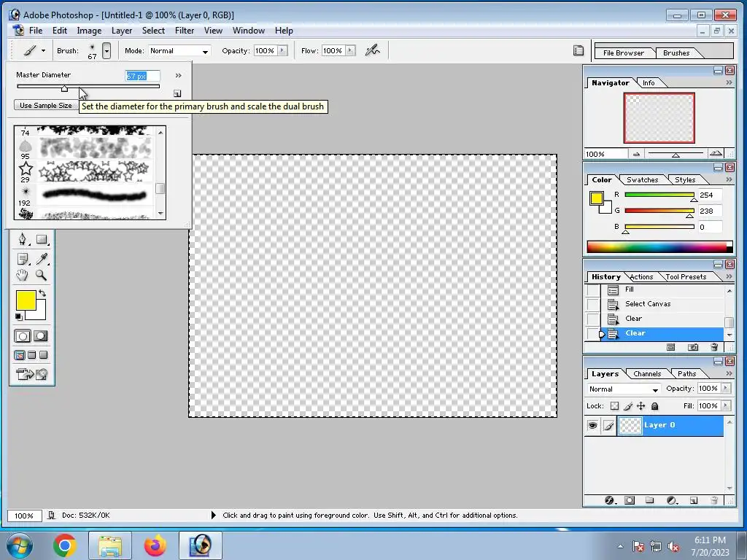Viewport: 747px width, 560px height.
Task: Zoom in using Navigator large mountains icon
Action: 716,153
